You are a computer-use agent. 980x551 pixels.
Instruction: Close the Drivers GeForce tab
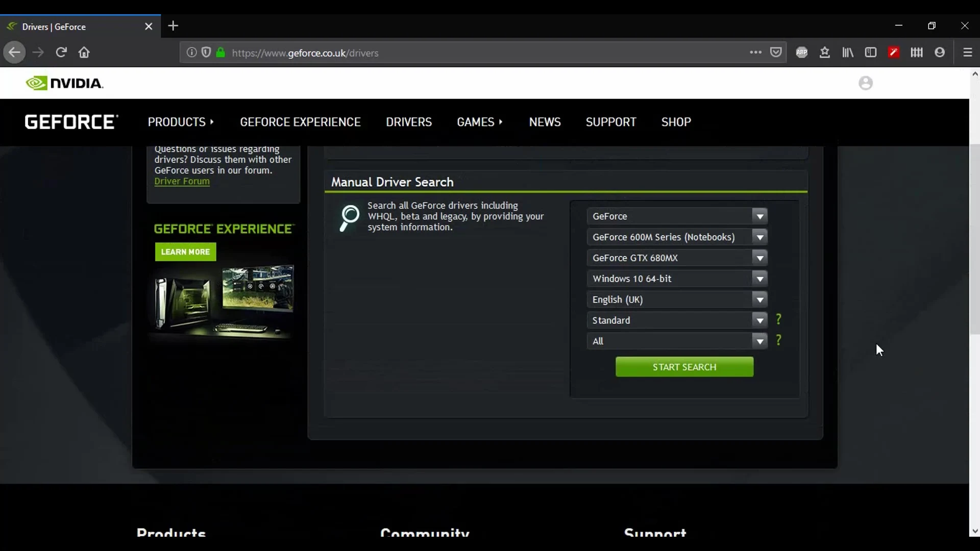(149, 27)
